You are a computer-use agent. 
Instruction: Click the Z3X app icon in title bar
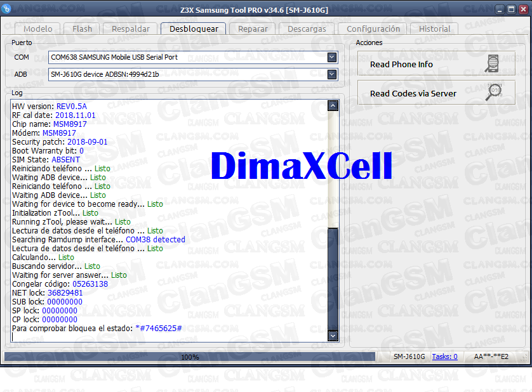[6, 8]
